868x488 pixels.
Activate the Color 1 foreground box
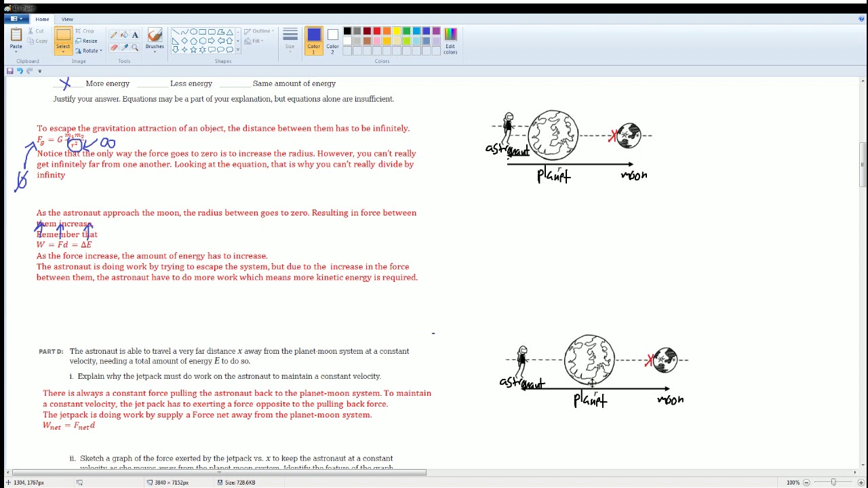click(x=313, y=39)
